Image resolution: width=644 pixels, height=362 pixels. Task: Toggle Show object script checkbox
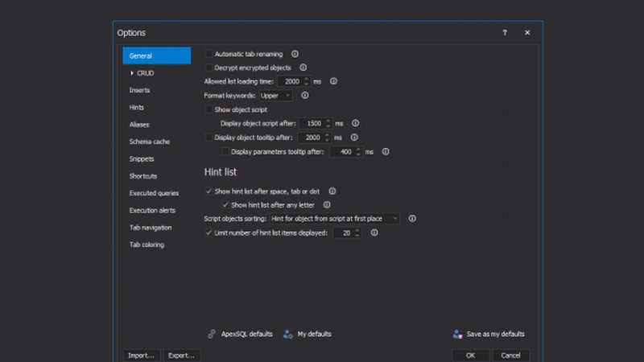click(x=208, y=109)
